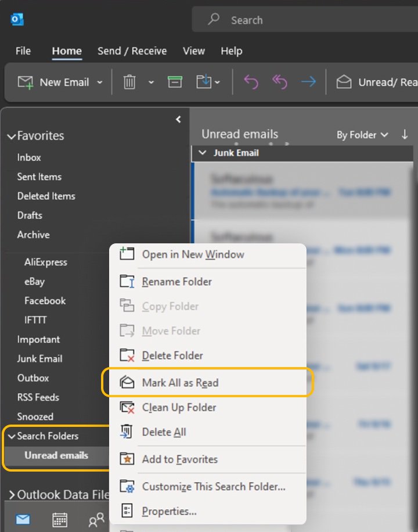
Task: Collapse the folder pane with the arrow
Action: (178, 120)
